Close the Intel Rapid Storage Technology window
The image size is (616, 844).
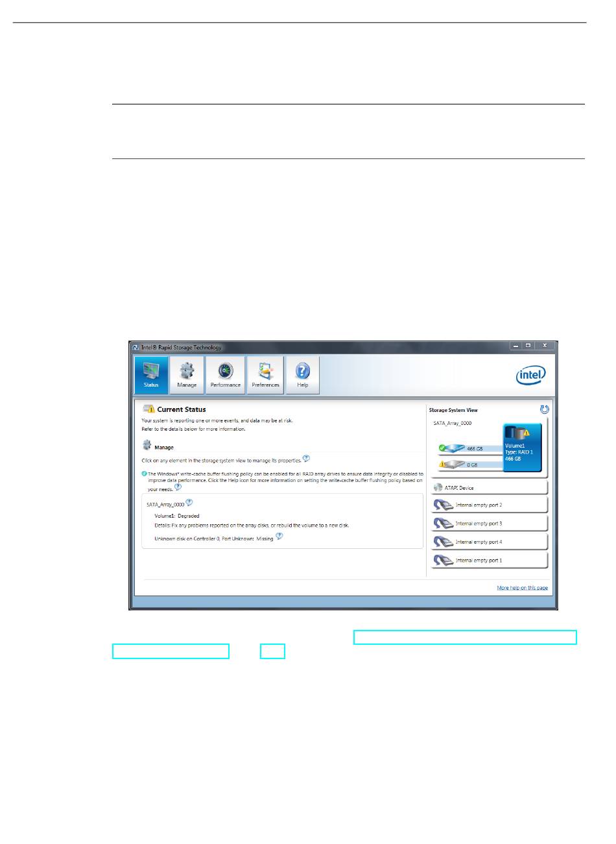pos(545,346)
